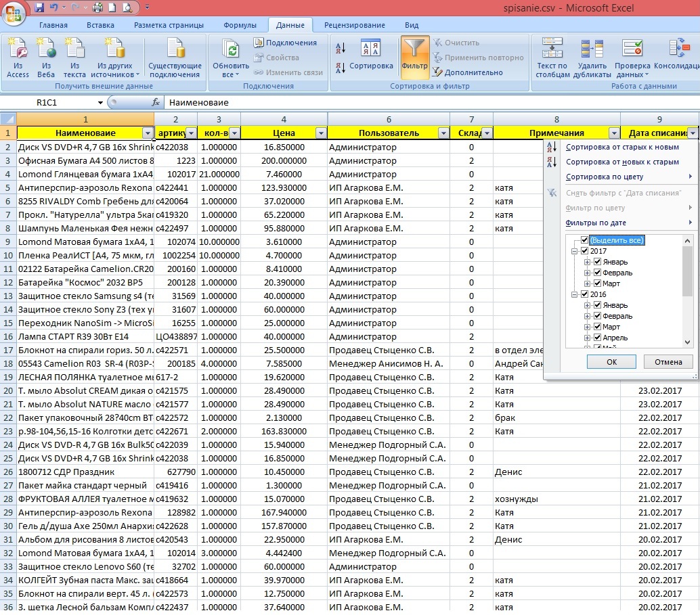Open Пользователь column filter dropdown
700x615 pixels.
point(443,133)
